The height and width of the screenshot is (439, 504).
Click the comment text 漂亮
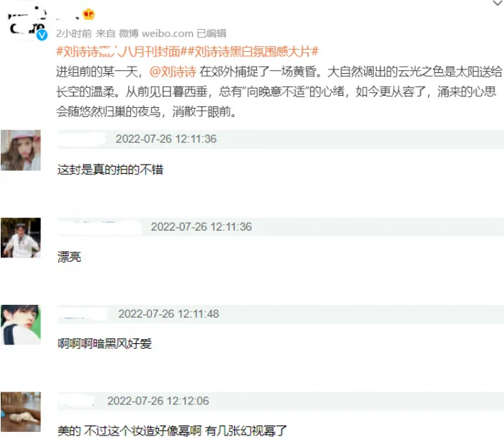(69, 257)
